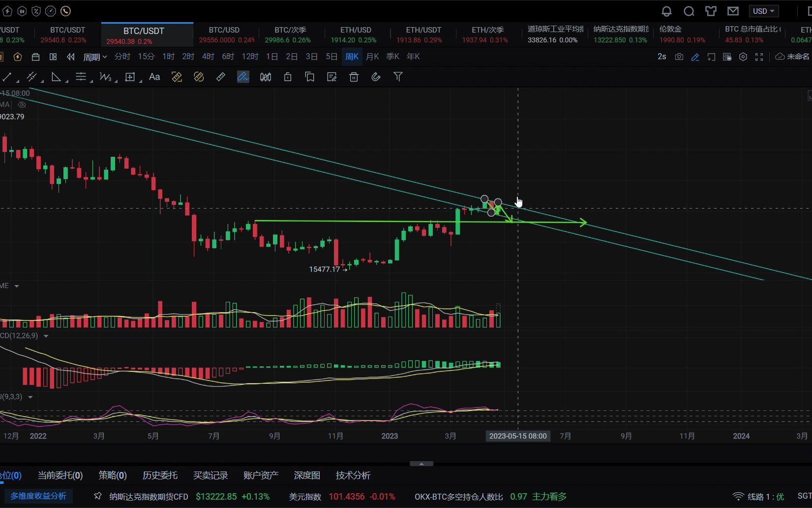Open the 深度图 depth chart tab
This screenshot has width=812, height=508.
306,475
